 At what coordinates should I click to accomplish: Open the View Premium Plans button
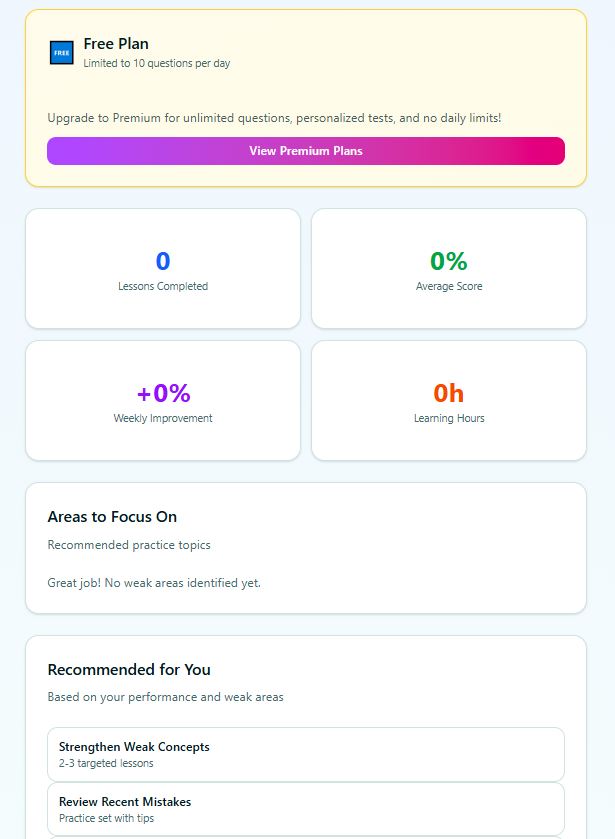pyautogui.click(x=306, y=151)
